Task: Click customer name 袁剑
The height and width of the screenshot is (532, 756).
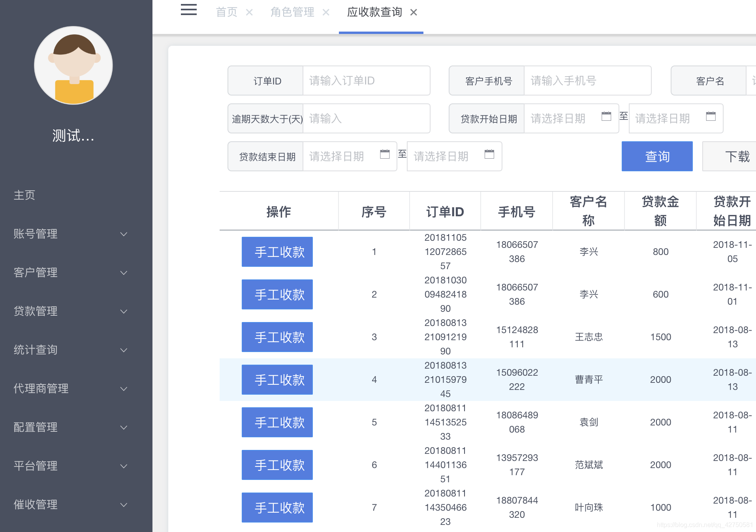Action: [x=589, y=422]
